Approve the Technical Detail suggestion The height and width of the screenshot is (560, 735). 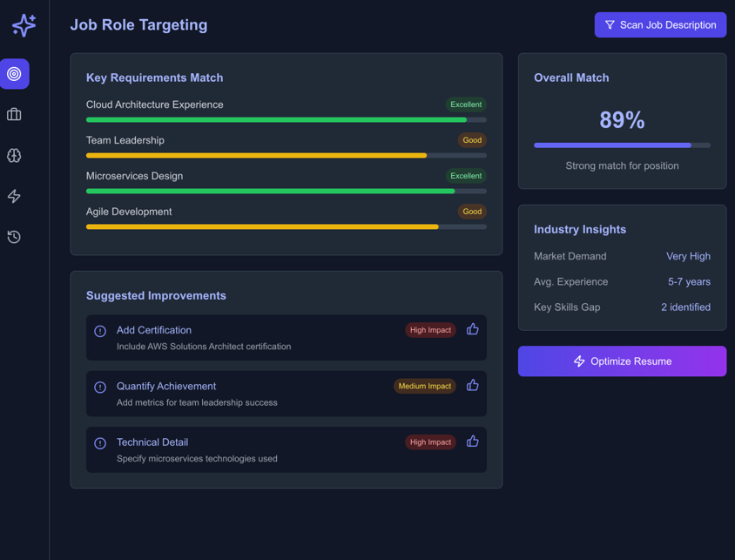(x=472, y=442)
